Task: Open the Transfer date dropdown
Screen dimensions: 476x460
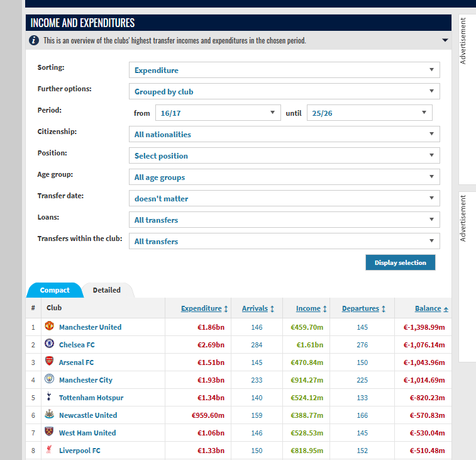Action: pyautogui.click(x=284, y=198)
